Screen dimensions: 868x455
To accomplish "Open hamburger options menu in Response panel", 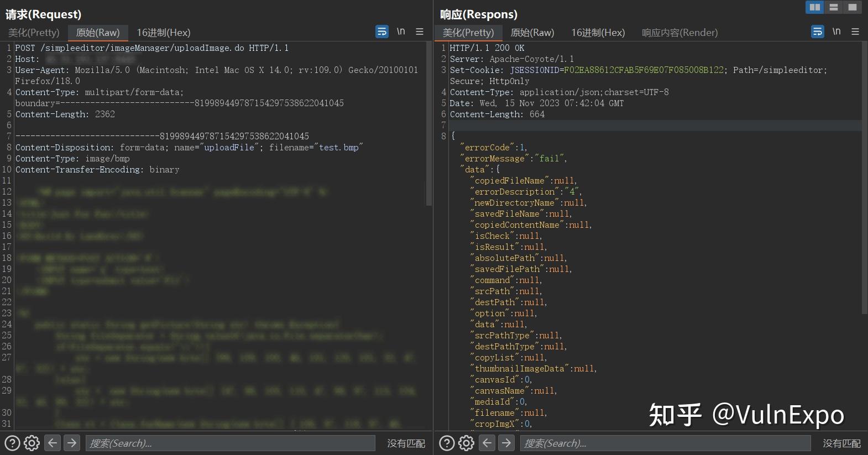I will point(855,32).
